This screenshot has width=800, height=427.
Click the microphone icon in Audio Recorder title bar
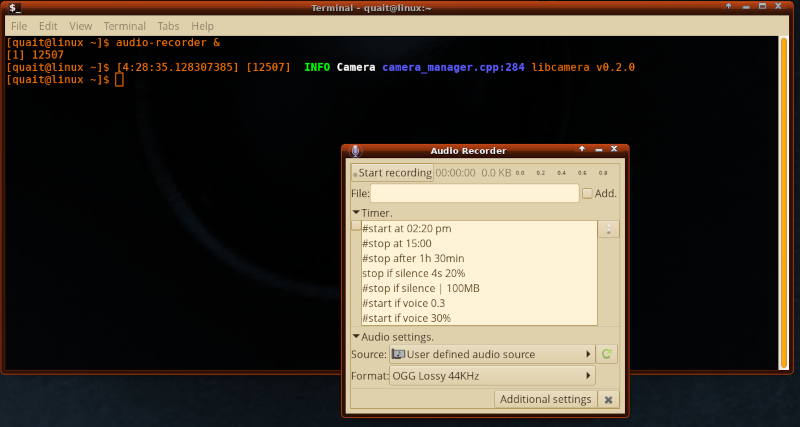355,150
